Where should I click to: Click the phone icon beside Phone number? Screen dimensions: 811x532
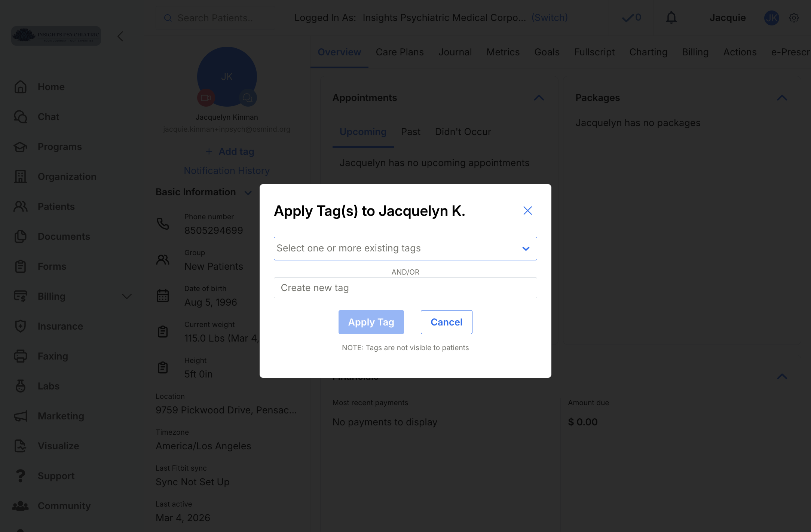coord(163,224)
